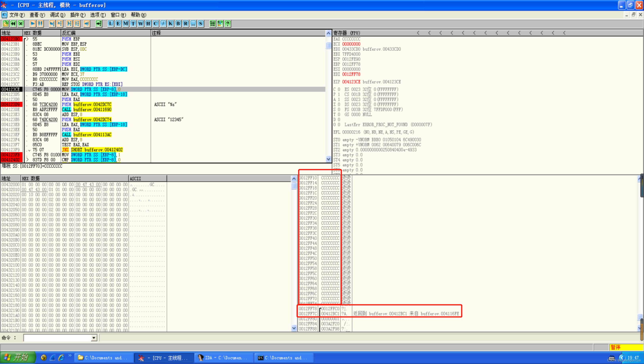Toggle breakpoint at address 004123FB

coord(11,155)
